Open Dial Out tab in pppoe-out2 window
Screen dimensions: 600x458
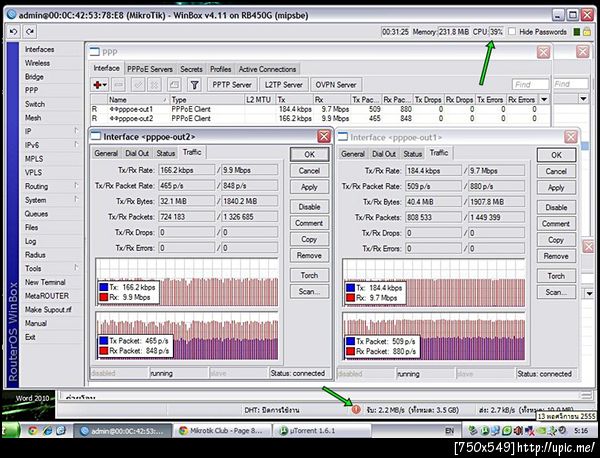point(137,153)
